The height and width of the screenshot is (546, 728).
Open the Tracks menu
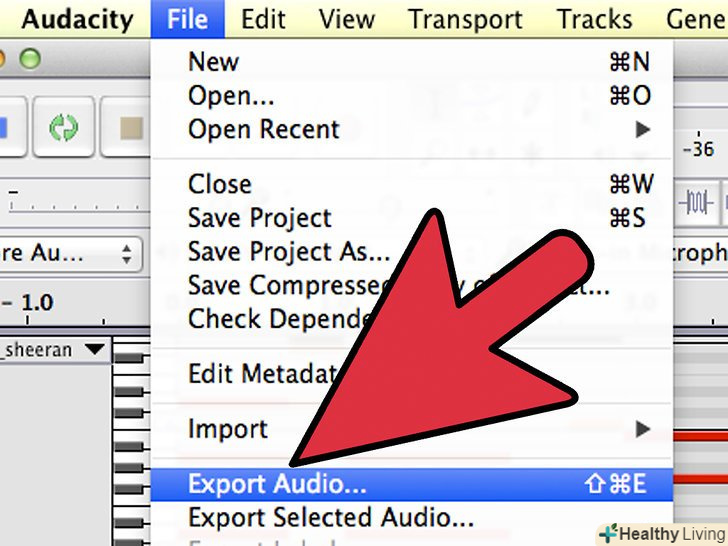click(x=595, y=19)
